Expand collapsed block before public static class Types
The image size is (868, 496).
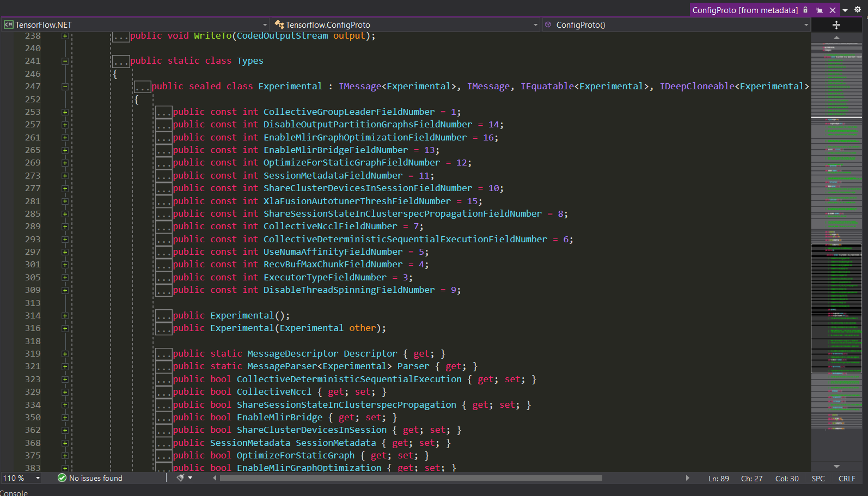(120, 61)
